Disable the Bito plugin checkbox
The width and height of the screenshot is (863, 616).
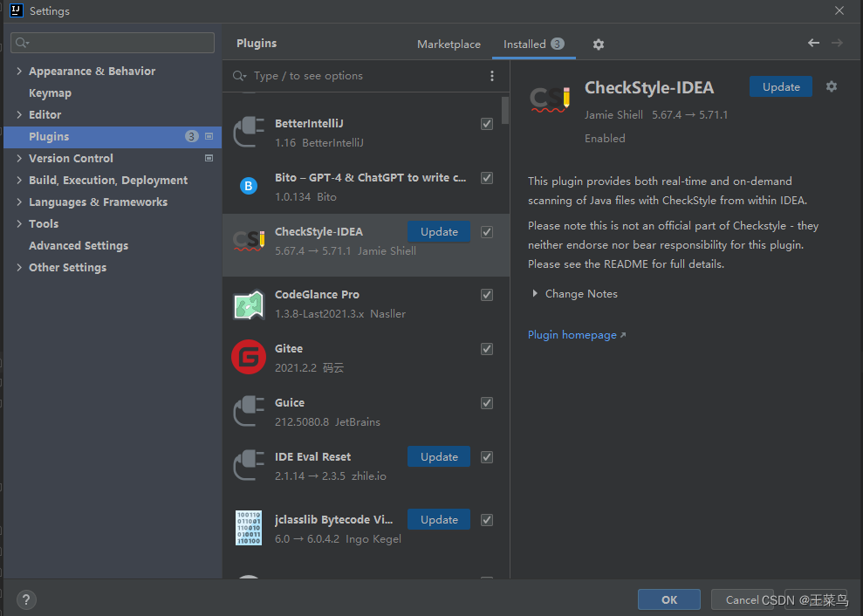(x=487, y=178)
